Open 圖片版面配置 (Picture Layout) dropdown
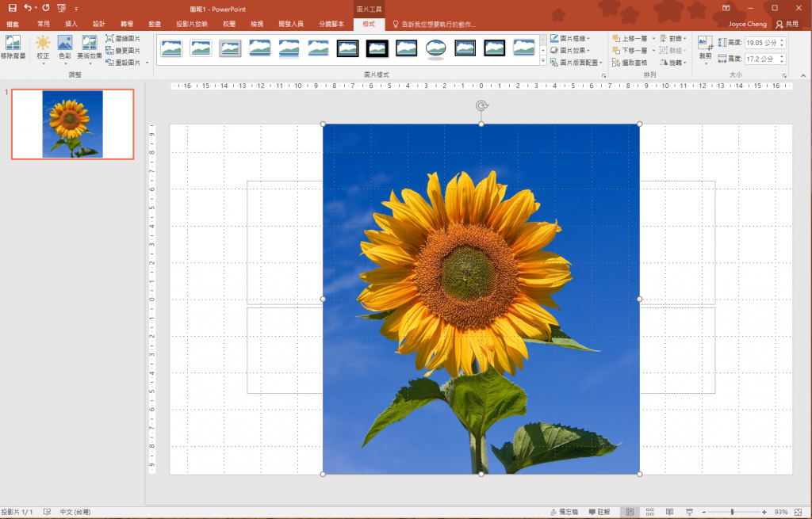Screen dimensions: 812x519 click(x=576, y=63)
